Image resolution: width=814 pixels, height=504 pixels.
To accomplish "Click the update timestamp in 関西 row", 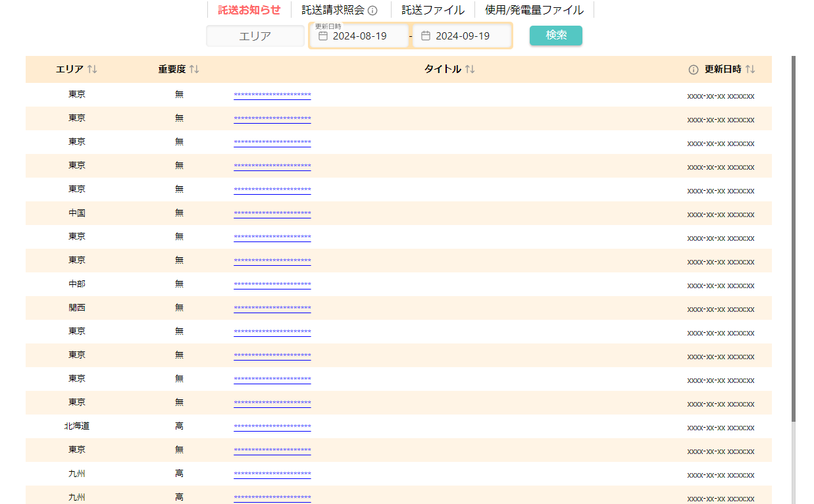I will coord(721,309).
